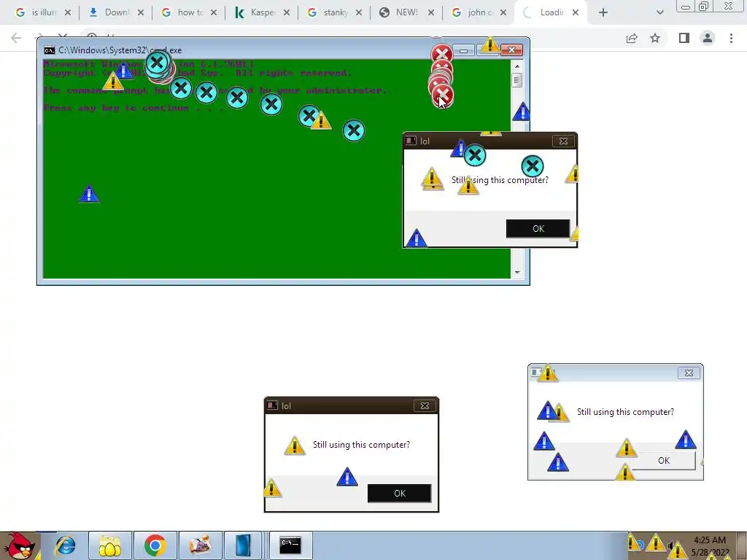This screenshot has height=560, width=747.
Task: Click the browser back arrow
Action: click(16, 38)
